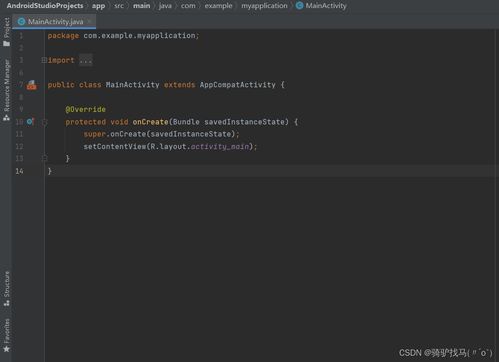Expand the folded import ellipsis placeholder
The image size is (499, 362).
coord(86,60)
